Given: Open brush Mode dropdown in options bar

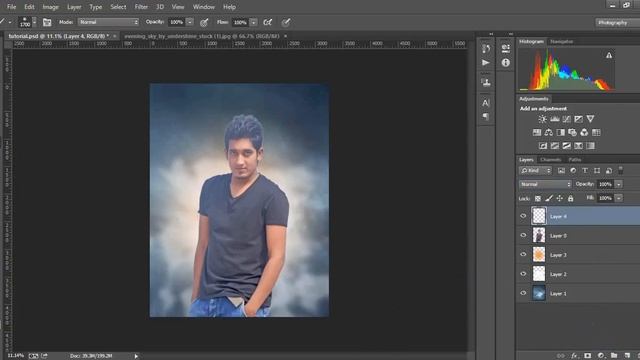Looking at the screenshot, I should [x=108, y=22].
